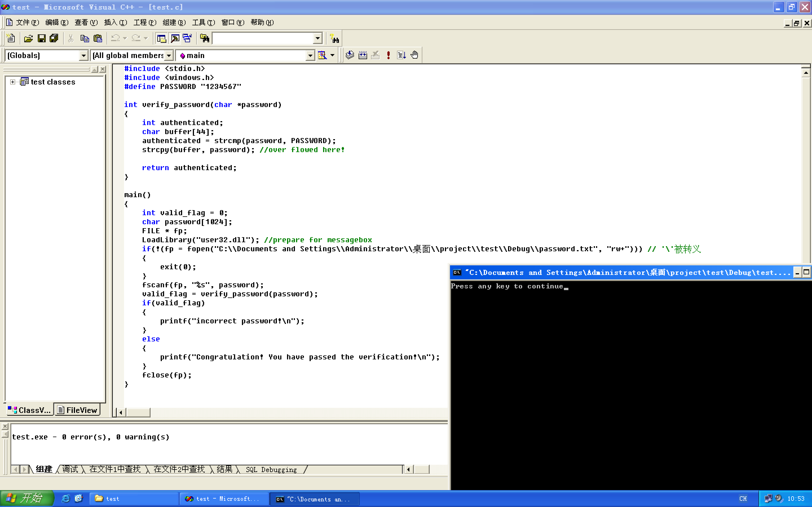812x507 pixels.
Task: Click the Find in Files binoculars icon
Action: (x=204, y=39)
